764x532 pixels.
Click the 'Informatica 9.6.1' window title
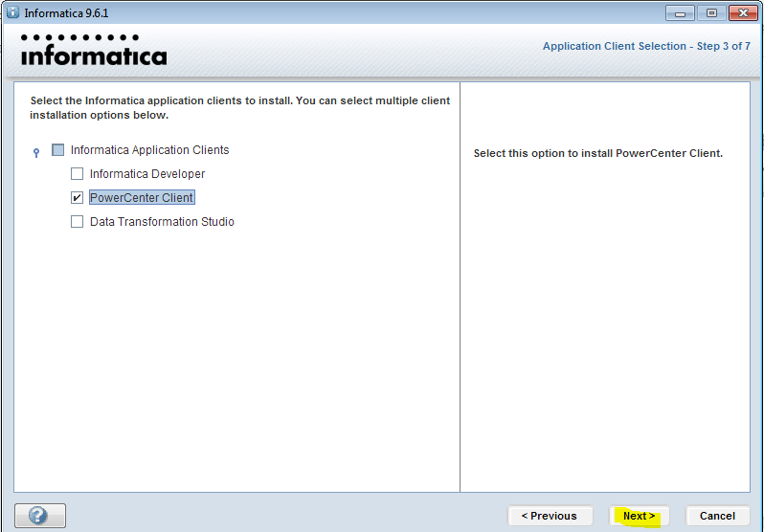click(66, 13)
